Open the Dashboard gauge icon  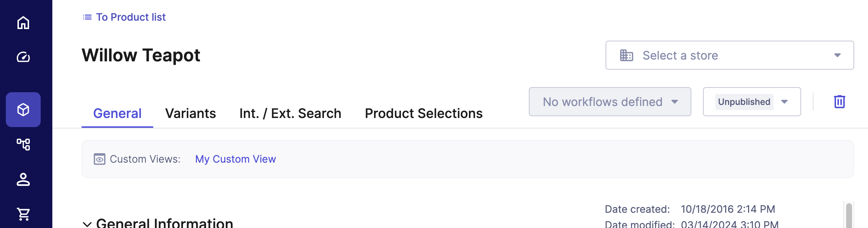coord(23,57)
